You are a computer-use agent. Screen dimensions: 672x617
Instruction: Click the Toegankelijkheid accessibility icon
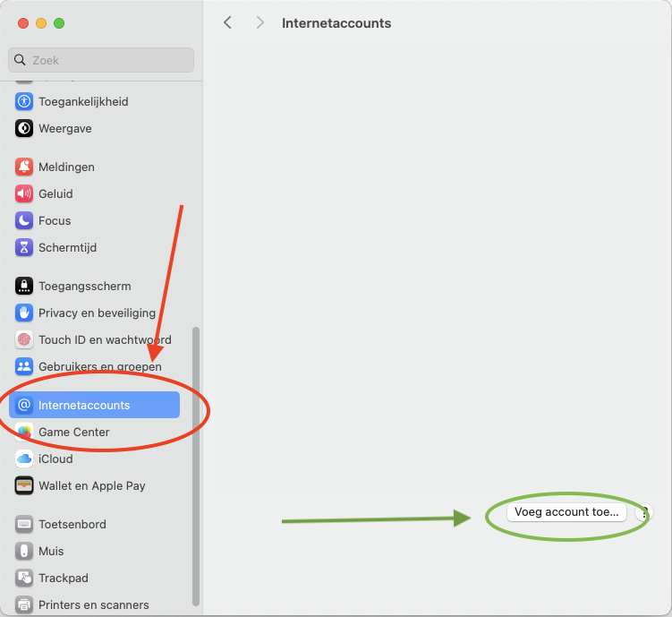24,101
